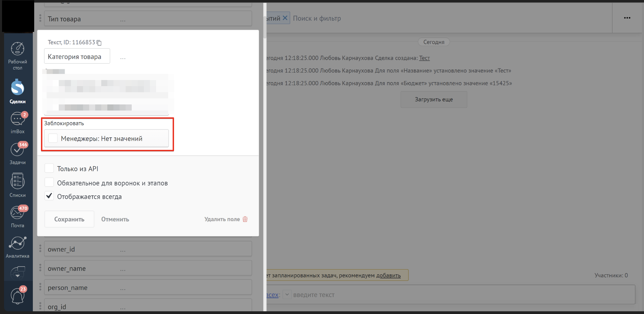Open the Тест deal link
The width and height of the screenshot is (644, 314).
point(424,58)
